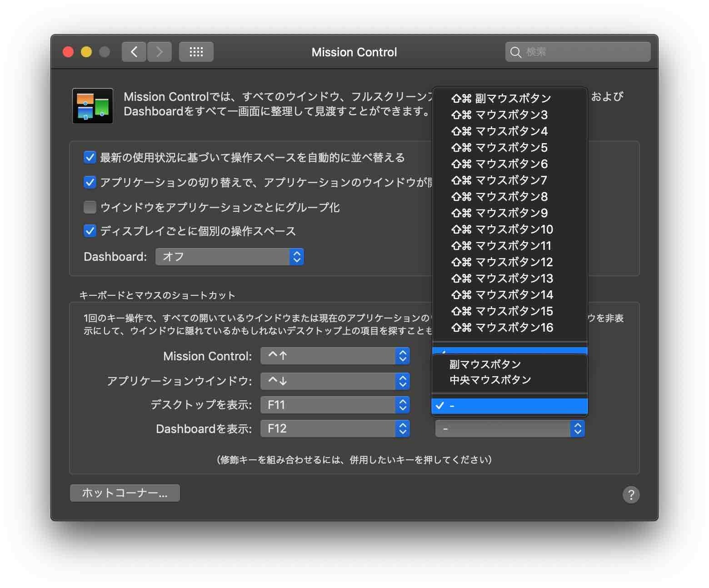The width and height of the screenshot is (709, 588).
Task: Choose ⇧⌘ マウスボタン6
Action: pos(510,164)
